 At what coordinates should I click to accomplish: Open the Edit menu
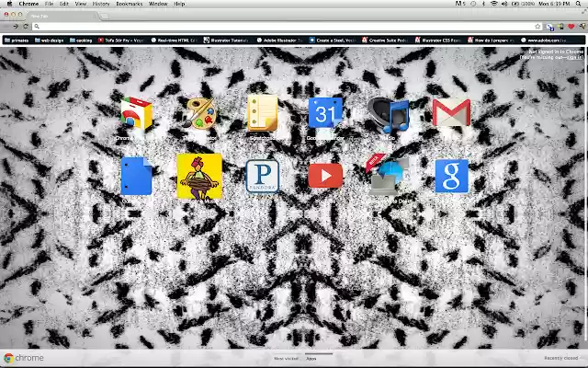pos(64,4)
